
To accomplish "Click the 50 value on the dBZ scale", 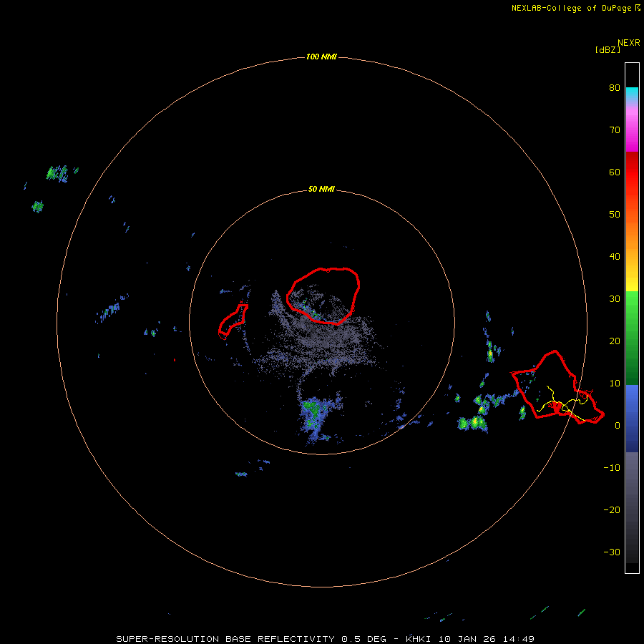I will pos(615,215).
